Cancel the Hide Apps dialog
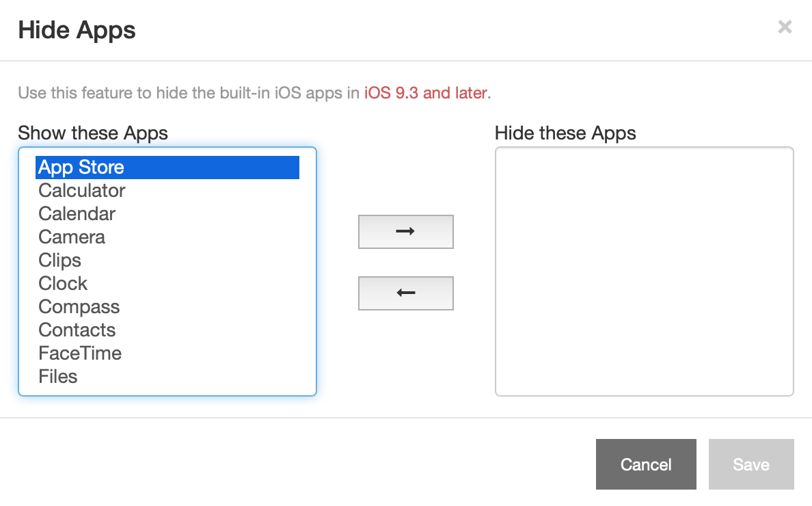The width and height of the screenshot is (812, 506). [x=646, y=464]
